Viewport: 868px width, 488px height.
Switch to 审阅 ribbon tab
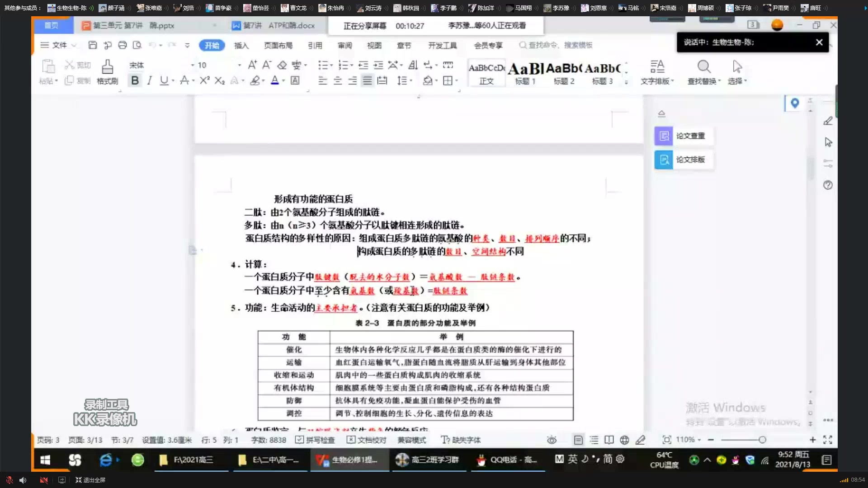coord(344,45)
